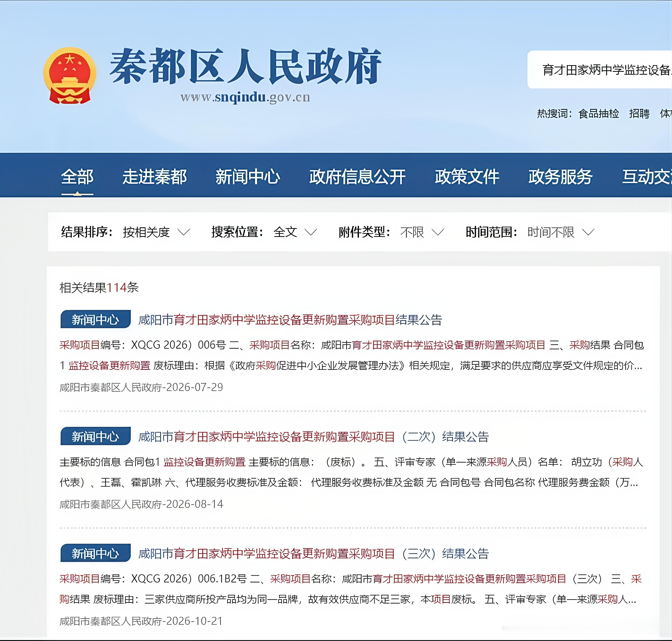Screen dimensions: 672x641
Task: Click snippet text starting XQCG 2026）006号
Action: (x=352, y=355)
